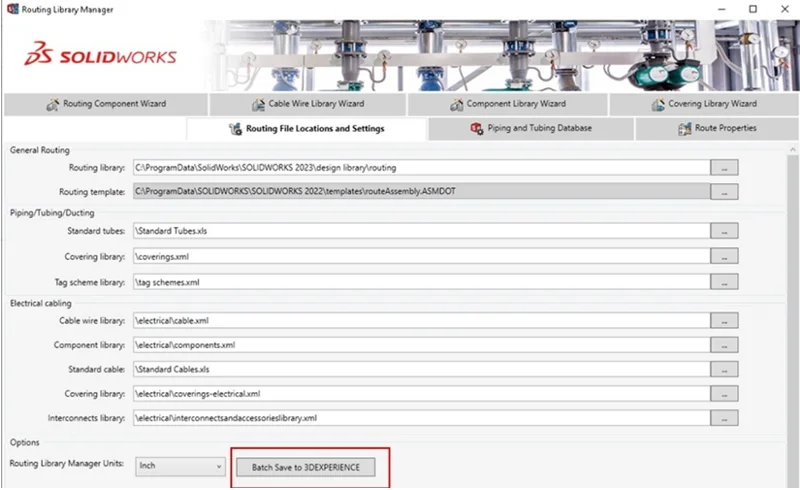Open the Component Library Wizard tab
800x490 pixels.
pos(507,104)
